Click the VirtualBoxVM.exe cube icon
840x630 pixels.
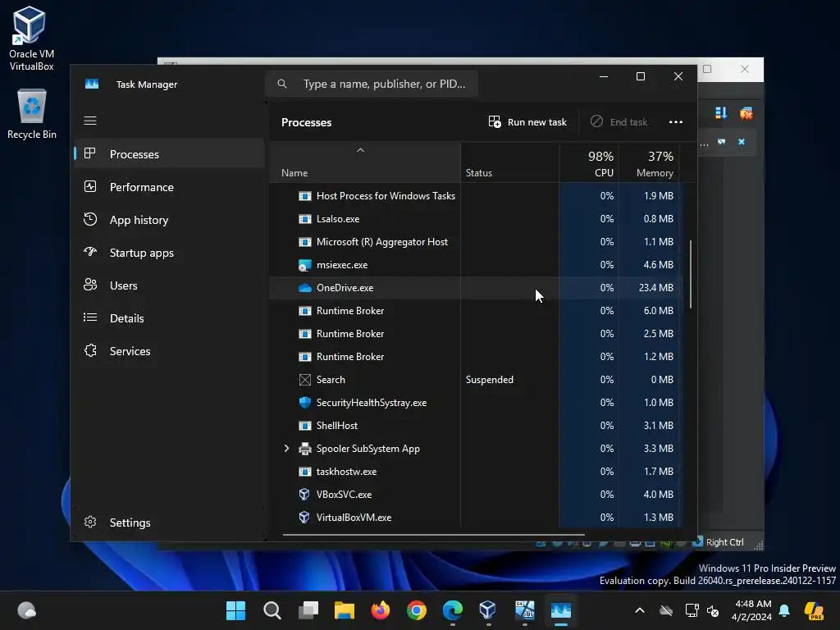click(304, 518)
